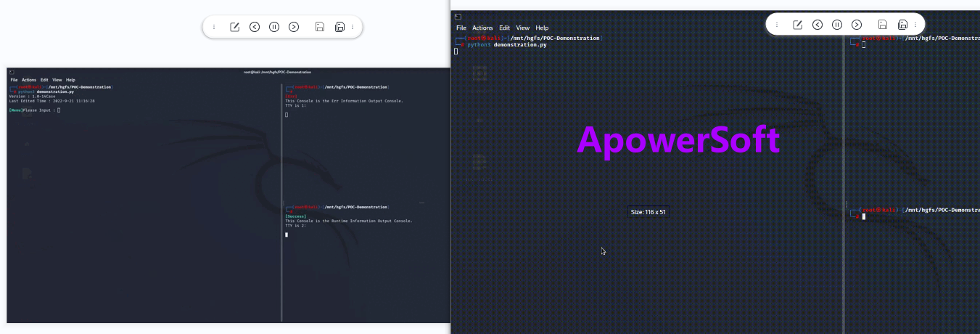Click 'Version : 1.0-14Case' line
Image resolution: width=980 pixels, height=334 pixels.
(x=32, y=97)
